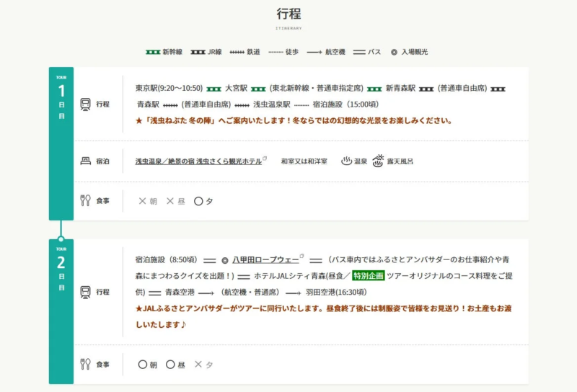
Task: Click the external-link icon after 八甲田ロープウェー
Action: pos(301,256)
